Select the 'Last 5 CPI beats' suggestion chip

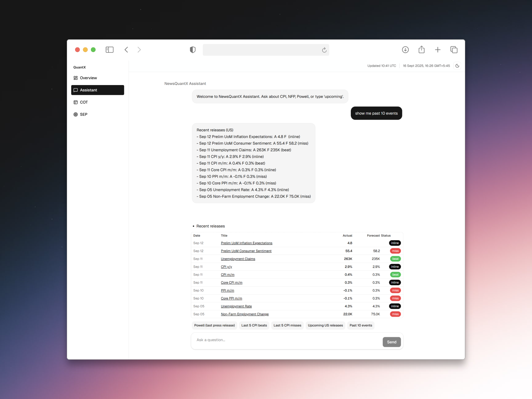tap(254, 325)
